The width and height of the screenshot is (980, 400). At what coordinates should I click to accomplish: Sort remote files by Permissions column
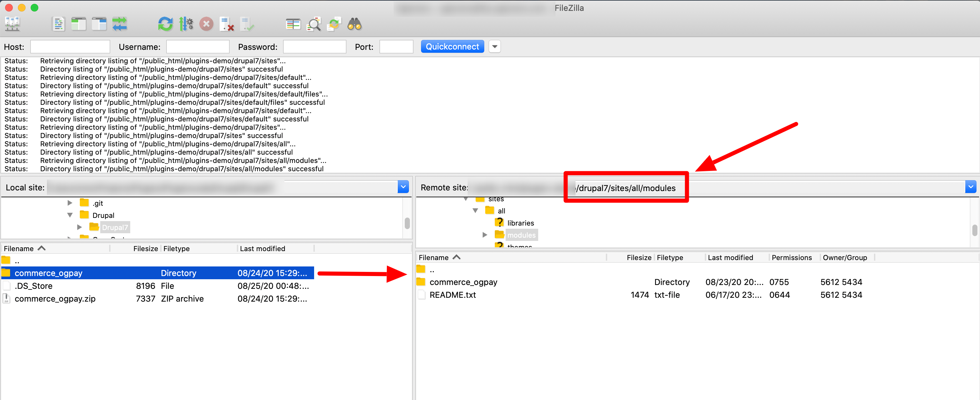coord(791,258)
